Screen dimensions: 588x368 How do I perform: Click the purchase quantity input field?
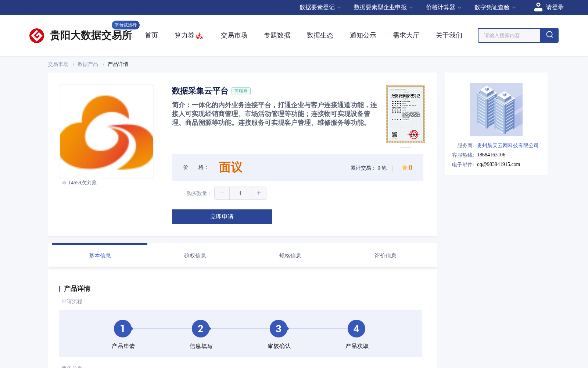click(x=240, y=193)
